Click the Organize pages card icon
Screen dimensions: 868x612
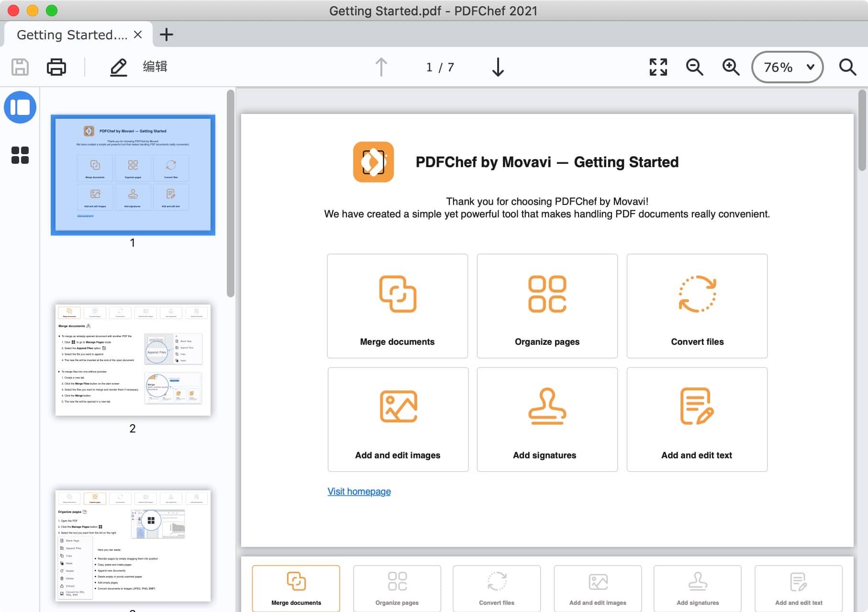point(547,294)
